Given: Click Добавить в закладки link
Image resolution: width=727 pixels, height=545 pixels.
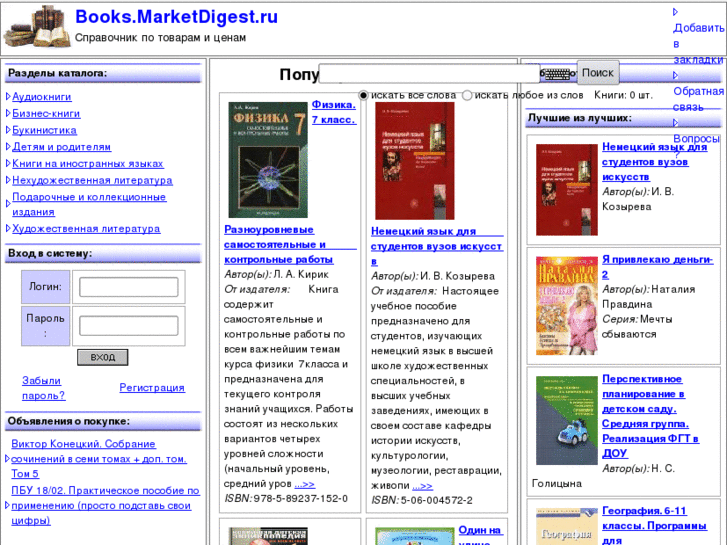Looking at the screenshot, I should (699, 44).
